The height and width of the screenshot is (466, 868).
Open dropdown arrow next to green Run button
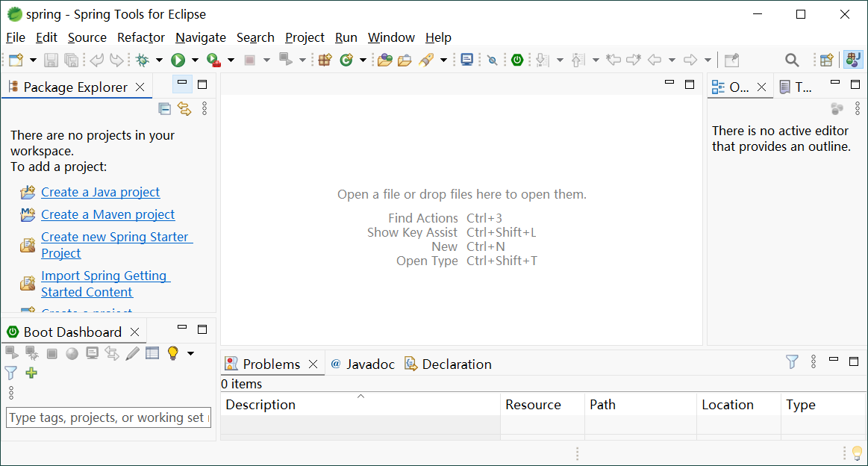(x=195, y=60)
